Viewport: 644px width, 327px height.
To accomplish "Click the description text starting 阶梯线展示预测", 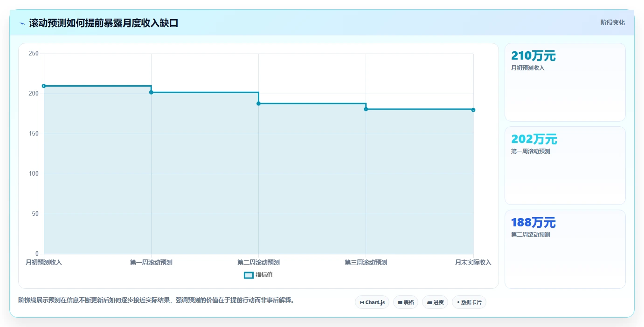I will pyautogui.click(x=157, y=300).
